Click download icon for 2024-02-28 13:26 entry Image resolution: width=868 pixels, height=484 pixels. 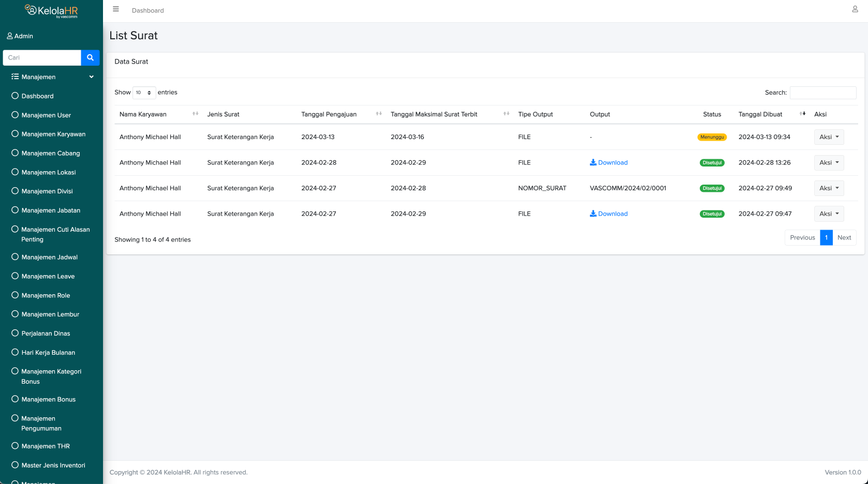pos(593,162)
